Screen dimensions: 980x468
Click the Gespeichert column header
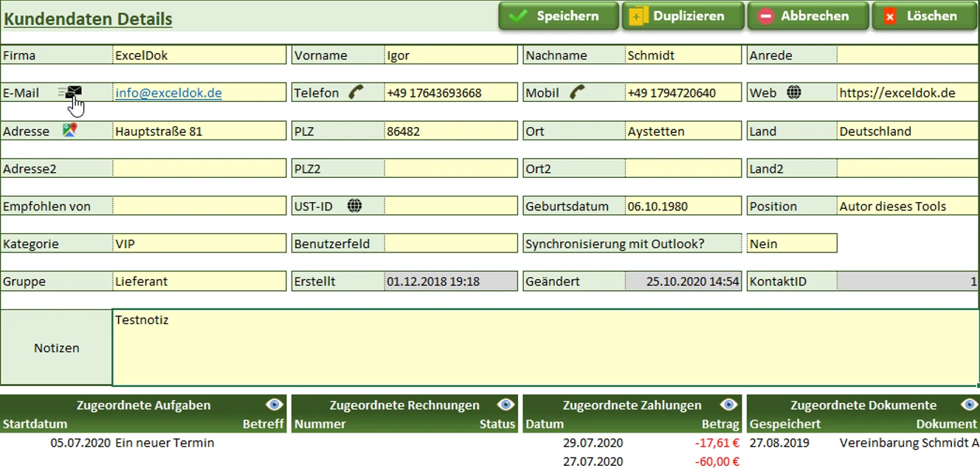click(x=784, y=424)
